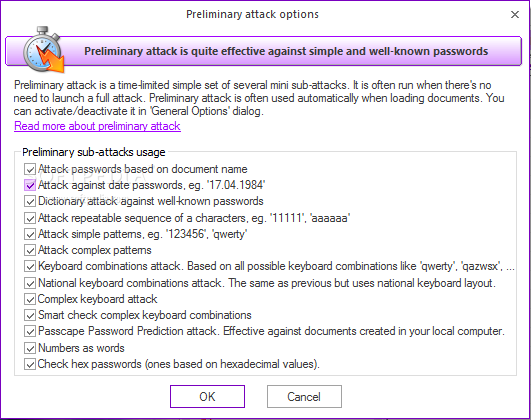
Task: Uncheck 'Numbers as words' option
Action: coord(30,348)
